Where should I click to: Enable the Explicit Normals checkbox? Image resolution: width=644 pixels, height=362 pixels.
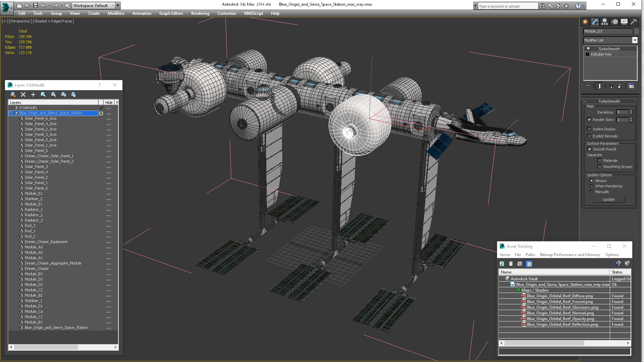tap(589, 136)
